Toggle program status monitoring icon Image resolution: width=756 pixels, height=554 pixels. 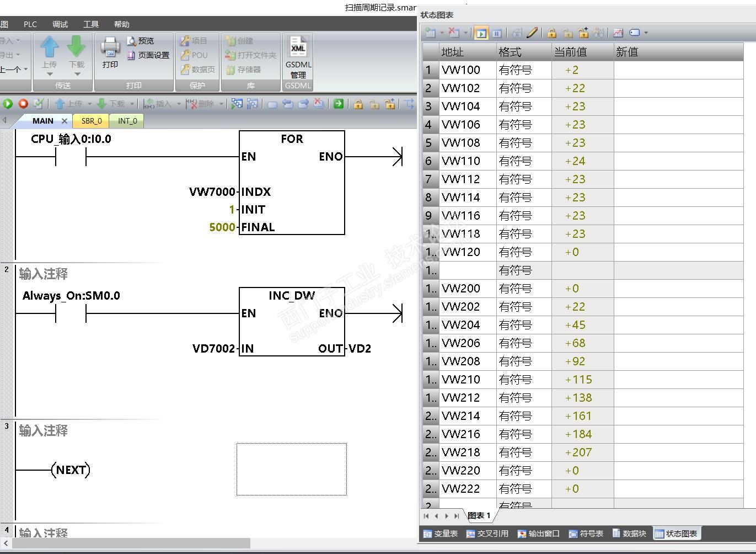[x=237, y=104]
